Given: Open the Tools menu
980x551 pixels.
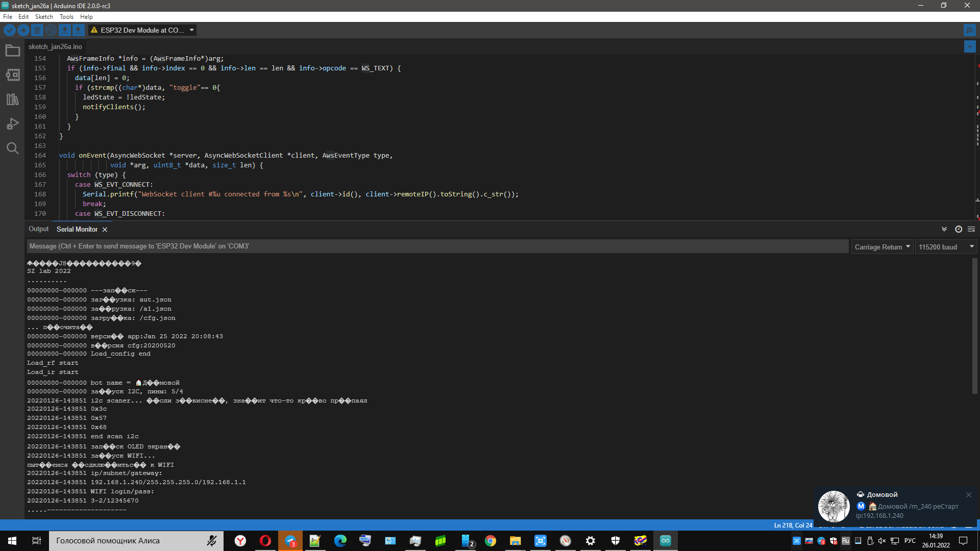Looking at the screenshot, I should [x=66, y=17].
